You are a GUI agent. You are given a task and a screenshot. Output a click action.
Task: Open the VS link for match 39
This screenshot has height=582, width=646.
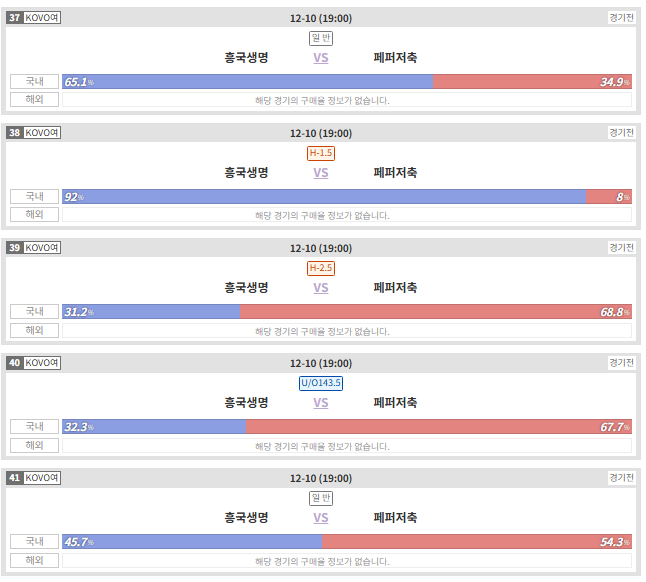pos(321,287)
